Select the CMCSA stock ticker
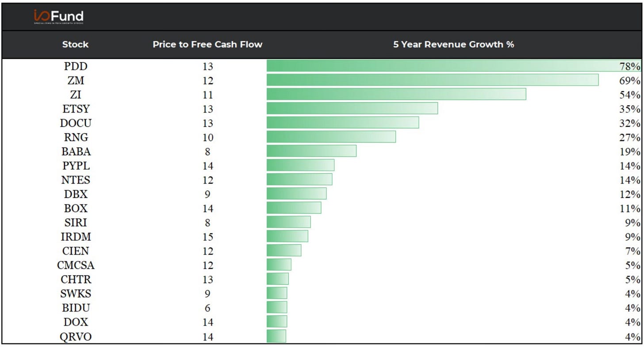 click(x=76, y=265)
